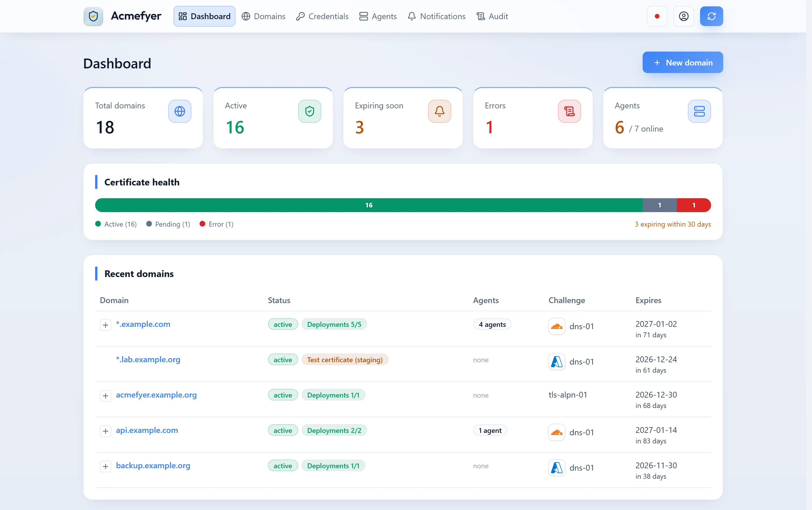Open the Notifications nav tab
Screen dimensions: 812x510
436,16
